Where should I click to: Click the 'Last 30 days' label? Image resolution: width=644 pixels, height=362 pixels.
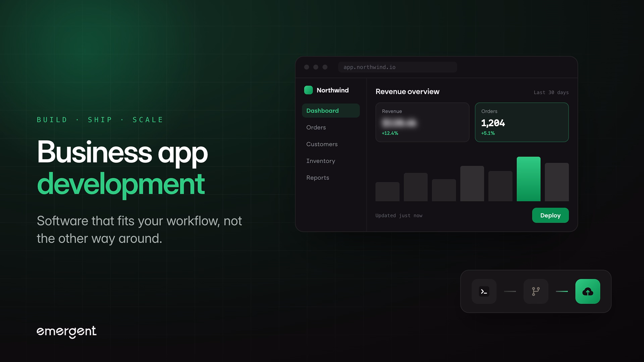[x=551, y=93]
